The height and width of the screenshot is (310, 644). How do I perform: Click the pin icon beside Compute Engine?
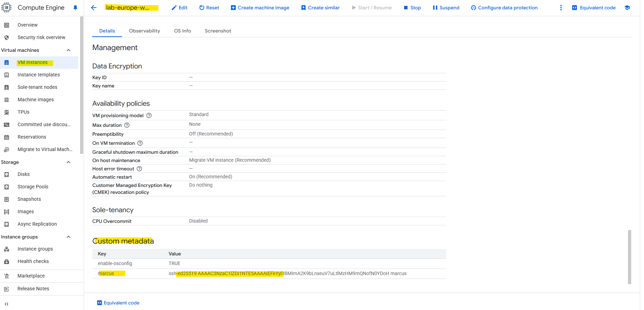coord(75,8)
